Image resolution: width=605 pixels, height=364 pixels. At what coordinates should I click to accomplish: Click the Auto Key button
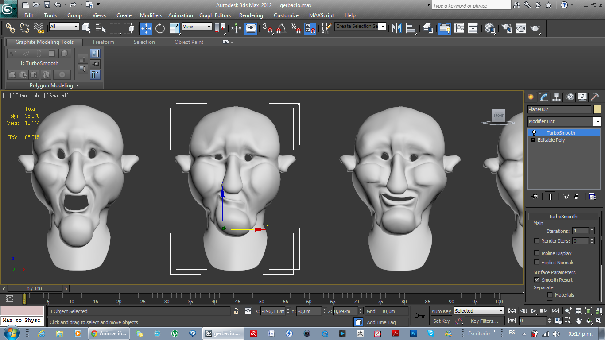click(441, 311)
